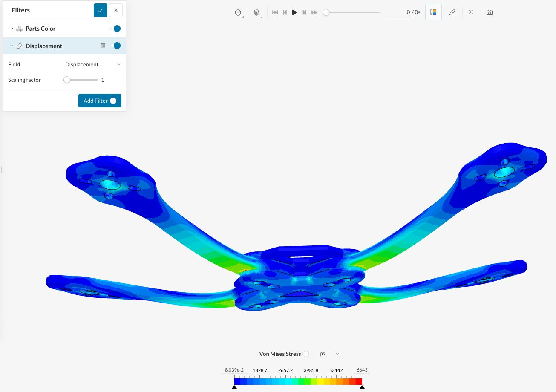556x392 pixels.
Task: Click the legend maximum range handle
Action: pos(362,387)
